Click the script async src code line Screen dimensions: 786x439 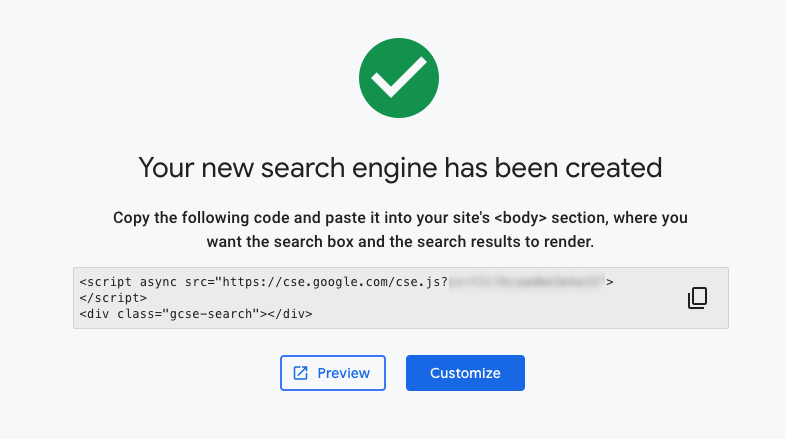click(x=346, y=282)
